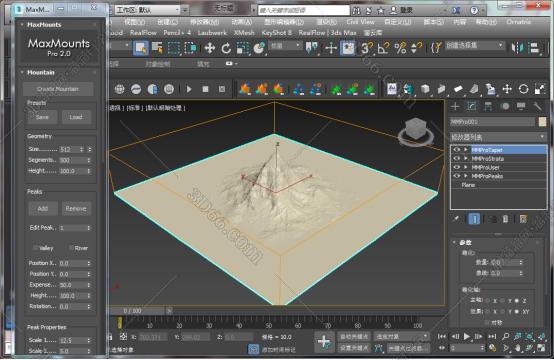Choose the rectangular selection region tool

pyautogui.click(x=174, y=48)
